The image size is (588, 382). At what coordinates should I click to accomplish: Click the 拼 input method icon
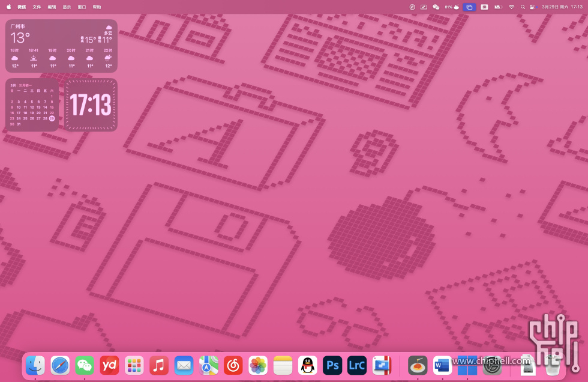485,7
